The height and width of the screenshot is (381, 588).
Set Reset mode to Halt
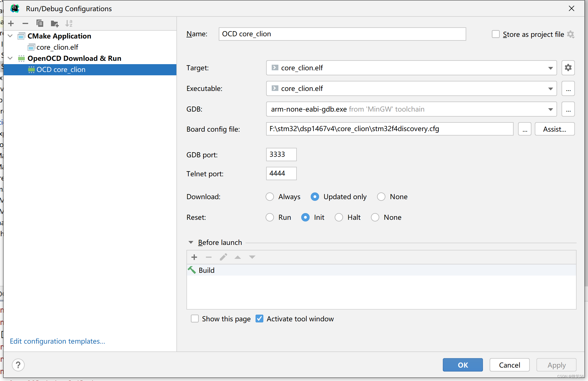pos(339,217)
